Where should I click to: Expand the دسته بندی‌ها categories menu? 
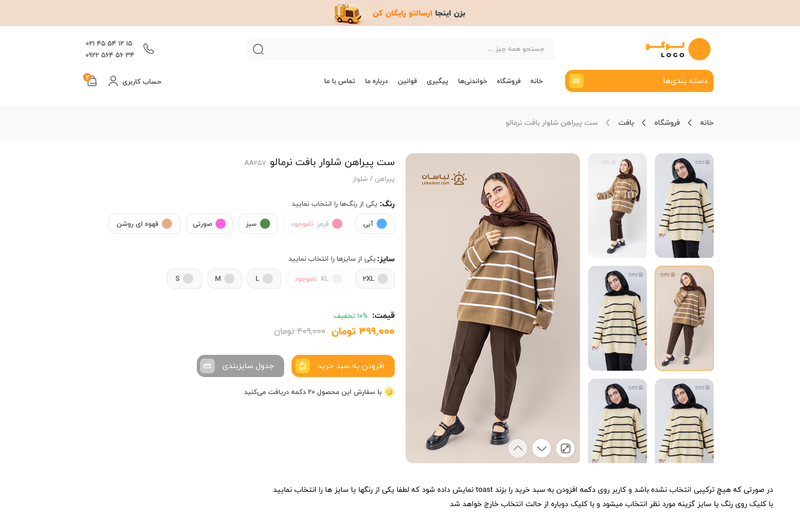click(x=639, y=81)
